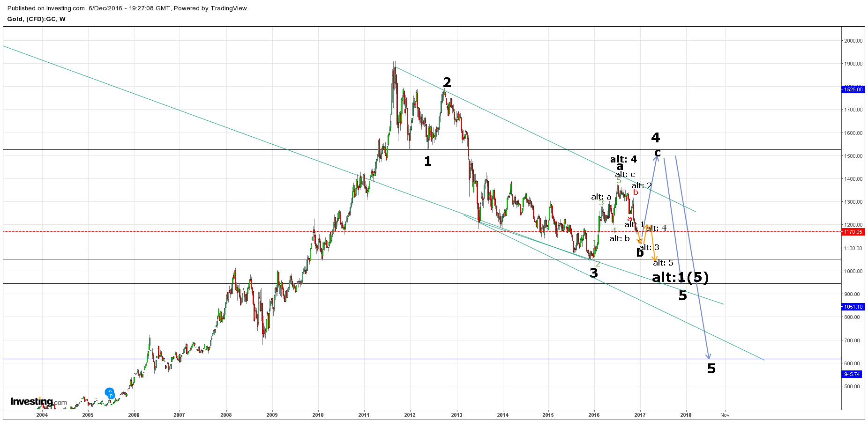The width and height of the screenshot is (868, 421).
Task: Select the blue 1051.10 price tag
Action: pos(853,307)
